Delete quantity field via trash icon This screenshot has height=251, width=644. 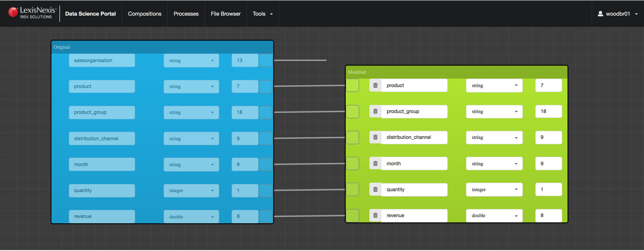pyautogui.click(x=375, y=190)
